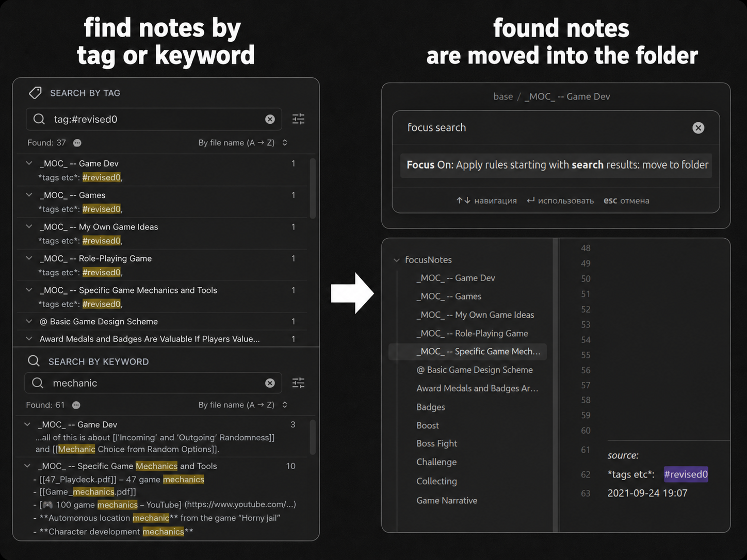Viewport: 747px width, 560px height.
Task: Click magnifier icon in tag search field
Action: 39,119
